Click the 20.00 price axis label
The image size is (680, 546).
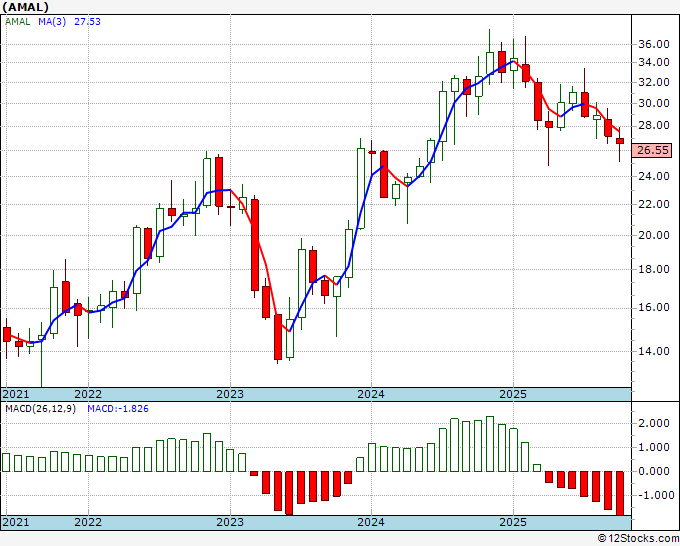point(654,235)
